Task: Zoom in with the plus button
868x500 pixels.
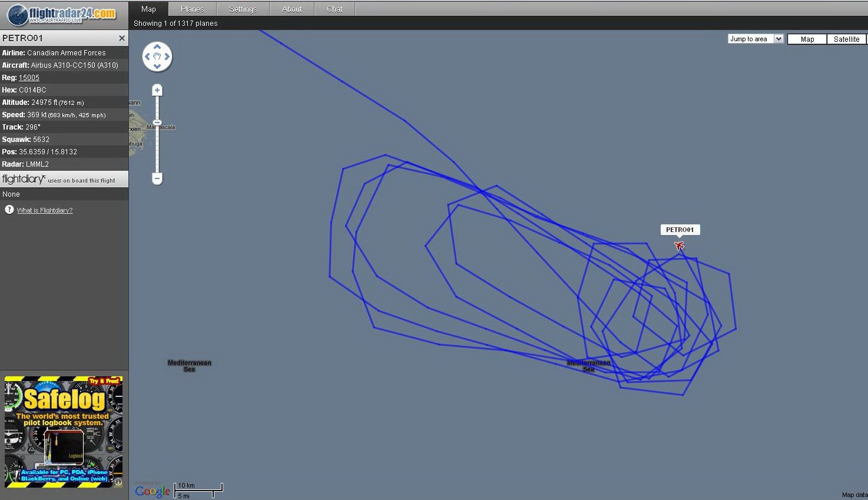Action: (157, 90)
